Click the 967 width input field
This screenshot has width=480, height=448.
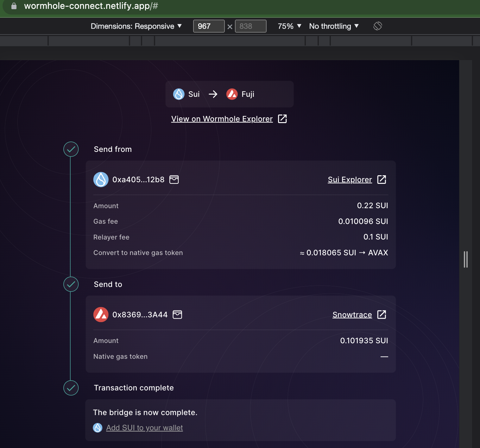209,26
